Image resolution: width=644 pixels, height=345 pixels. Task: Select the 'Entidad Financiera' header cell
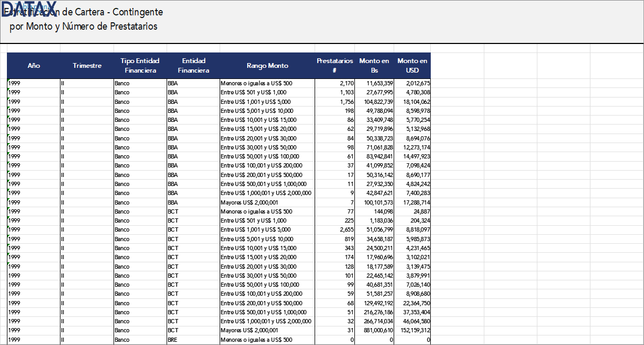coord(193,66)
